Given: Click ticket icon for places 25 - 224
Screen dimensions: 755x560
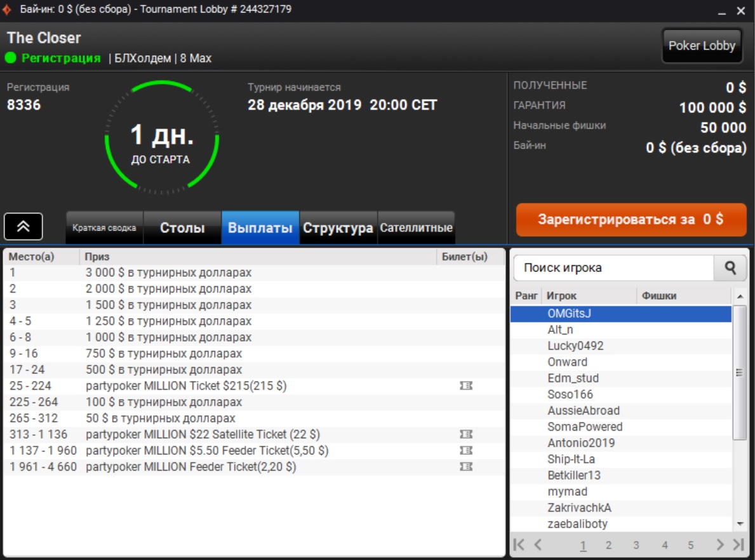Looking at the screenshot, I should click(466, 386).
